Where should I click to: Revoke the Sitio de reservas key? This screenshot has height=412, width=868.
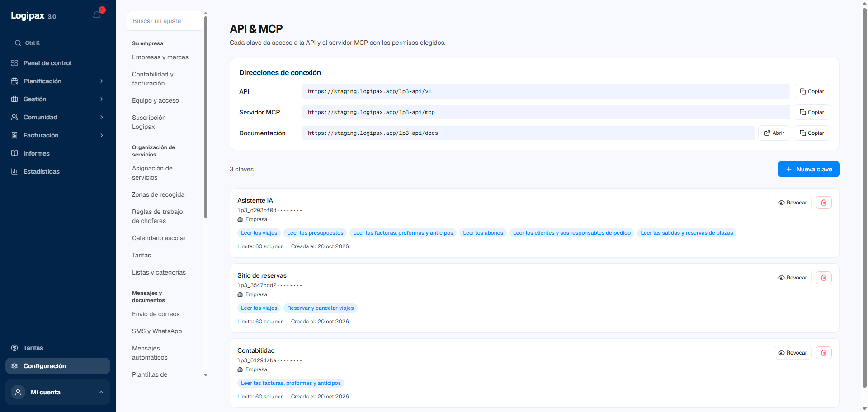[793, 278]
